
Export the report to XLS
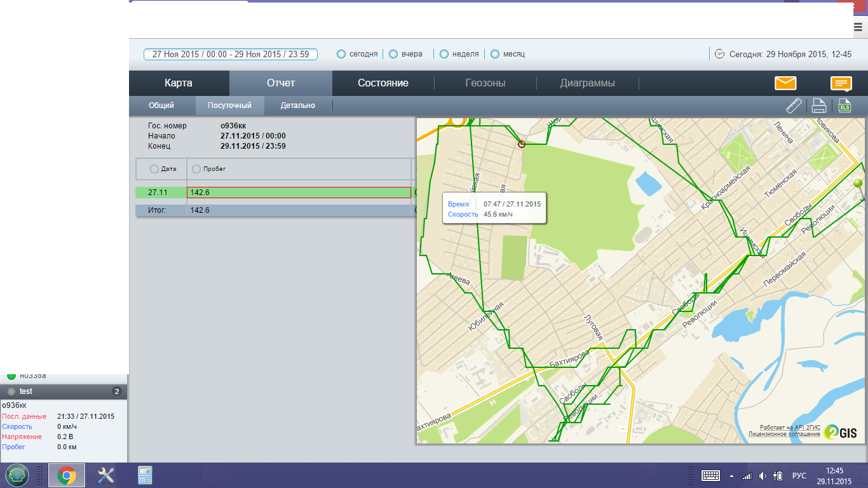click(x=844, y=106)
